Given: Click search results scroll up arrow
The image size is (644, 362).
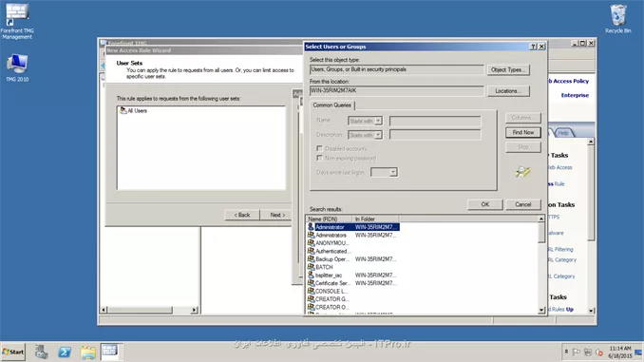Looking at the screenshot, I should point(541,219).
